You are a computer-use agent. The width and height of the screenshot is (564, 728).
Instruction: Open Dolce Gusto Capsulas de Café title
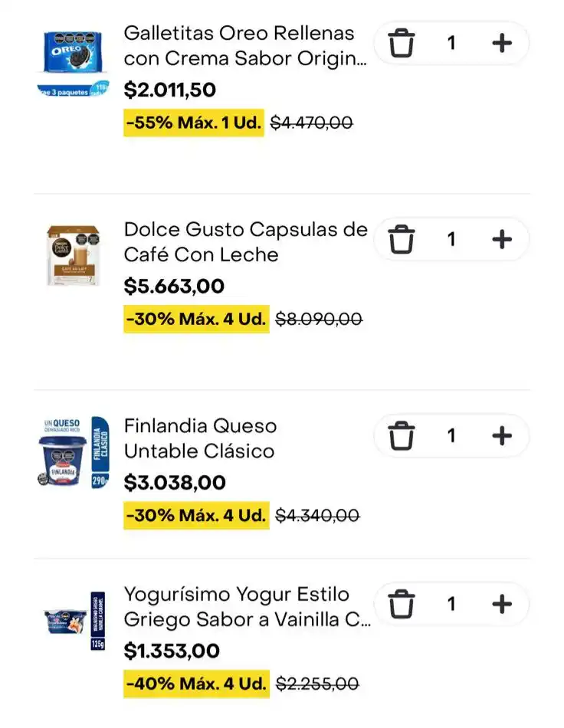click(x=245, y=242)
